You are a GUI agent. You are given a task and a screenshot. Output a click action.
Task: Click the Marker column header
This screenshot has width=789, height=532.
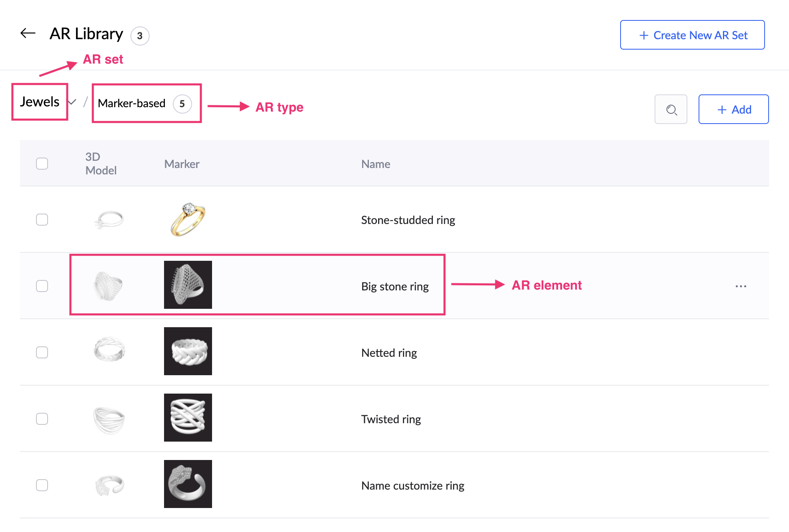(x=182, y=164)
